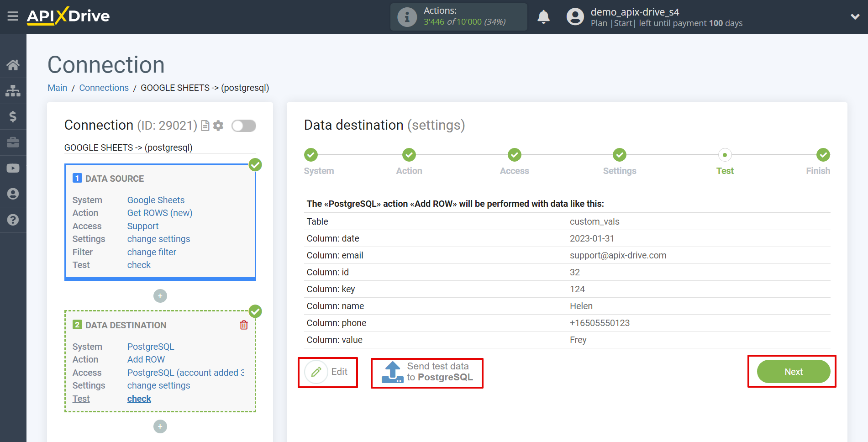The width and height of the screenshot is (868, 442).
Task: Open the notifications bell
Action: click(543, 17)
